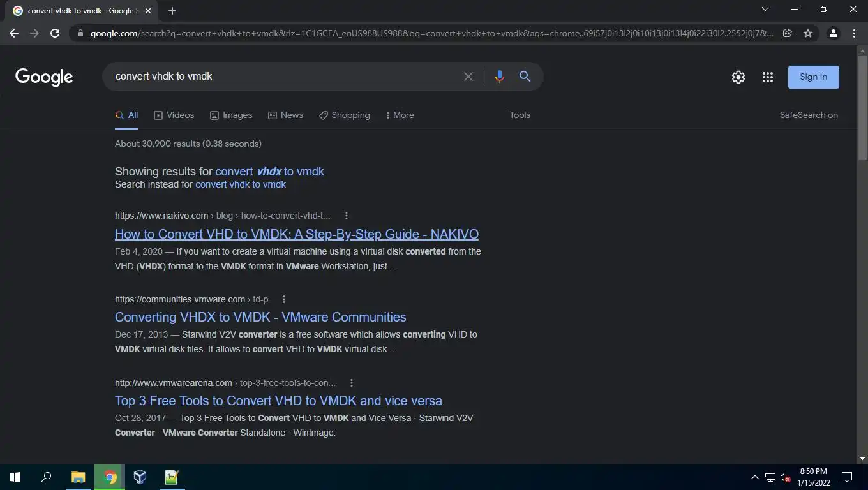Viewport: 868px width, 490px height.
Task: Reload the page with refresh icon
Action: point(55,33)
